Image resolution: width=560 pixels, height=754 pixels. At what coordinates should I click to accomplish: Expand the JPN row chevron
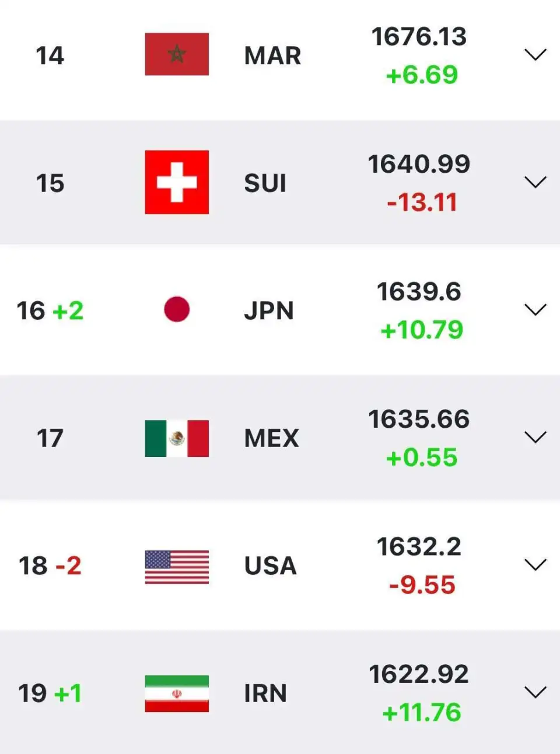[535, 310]
